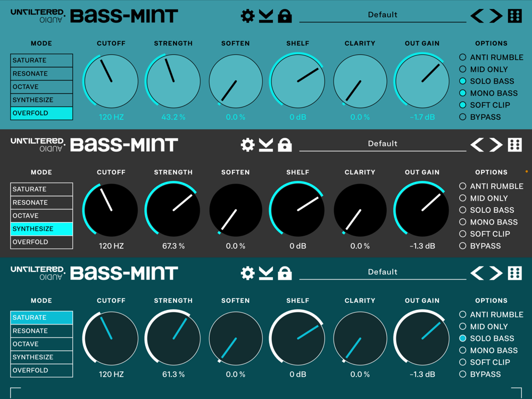Enable Bypass in teal top panel
The height and width of the screenshot is (399, 532).
pyautogui.click(x=462, y=117)
